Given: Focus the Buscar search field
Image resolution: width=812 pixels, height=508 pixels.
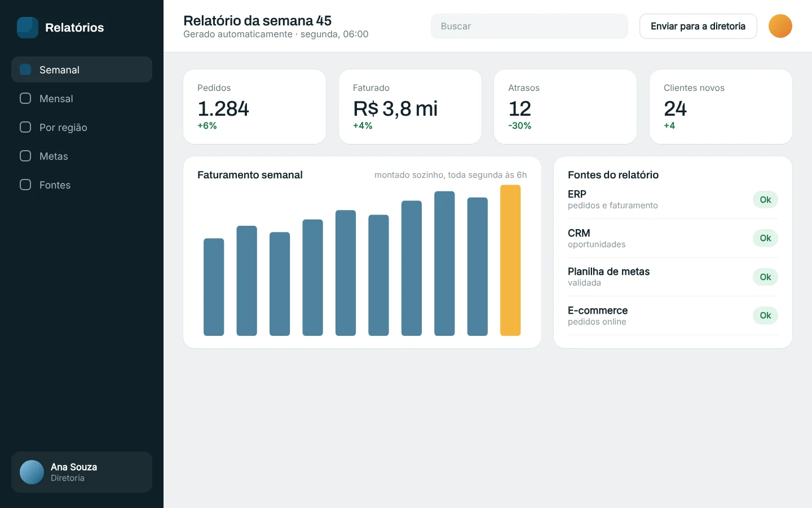Looking at the screenshot, I should 529,26.
